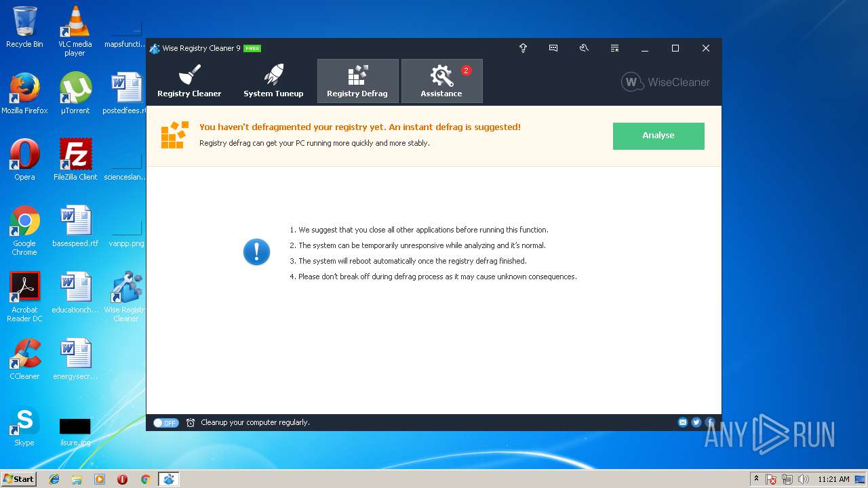Open Internet Explorer from the taskbar

tap(54, 479)
